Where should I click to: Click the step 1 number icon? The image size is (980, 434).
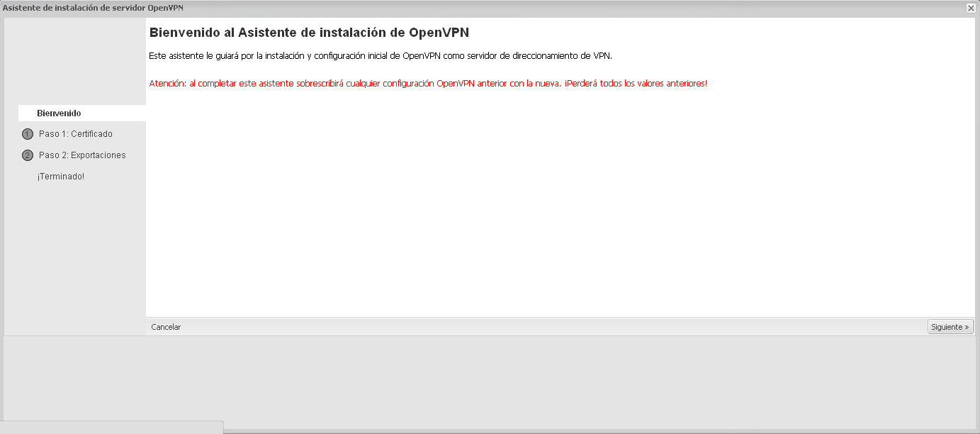pyautogui.click(x=28, y=134)
